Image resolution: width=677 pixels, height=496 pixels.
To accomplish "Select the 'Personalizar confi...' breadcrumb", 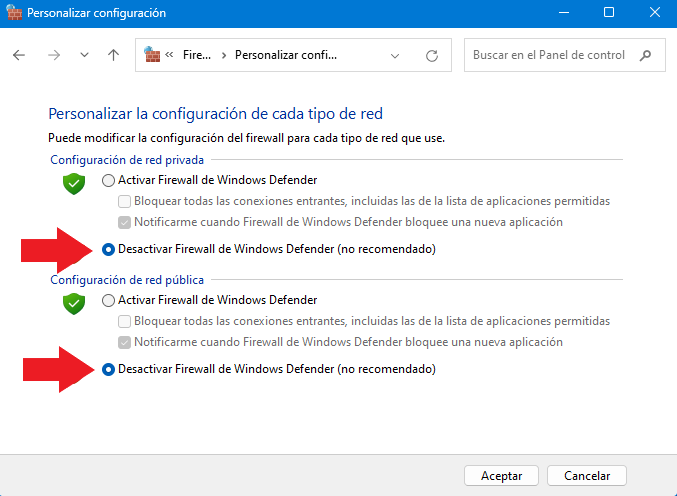I will tap(286, 55).
